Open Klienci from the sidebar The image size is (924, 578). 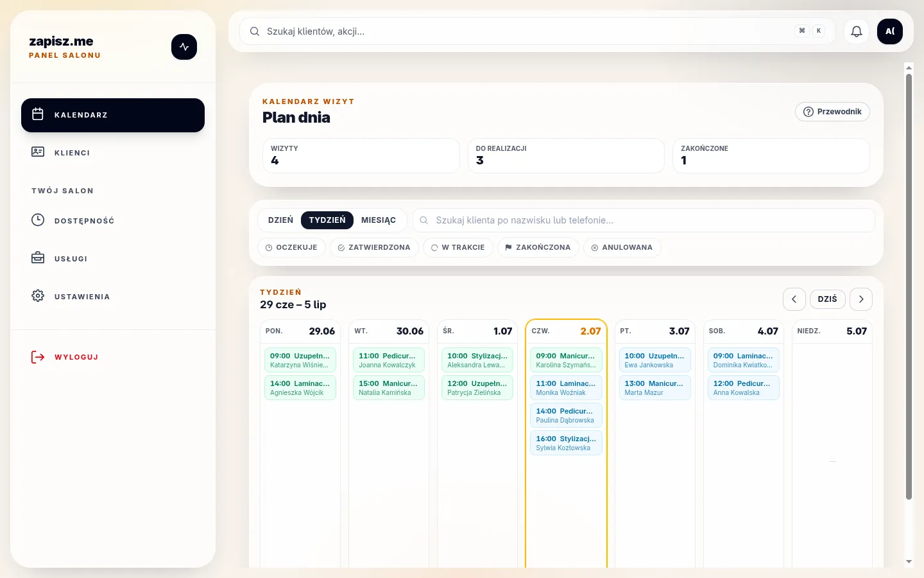pos(113,153)
